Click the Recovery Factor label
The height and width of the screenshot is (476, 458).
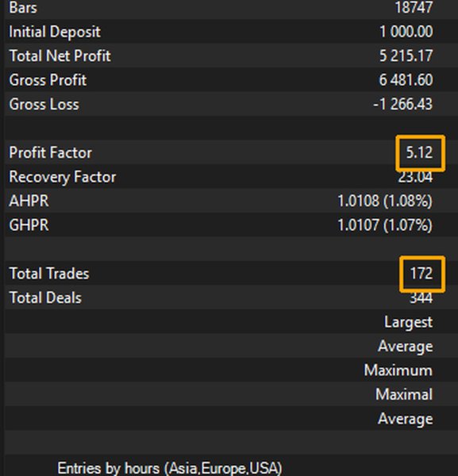point(63,177)
